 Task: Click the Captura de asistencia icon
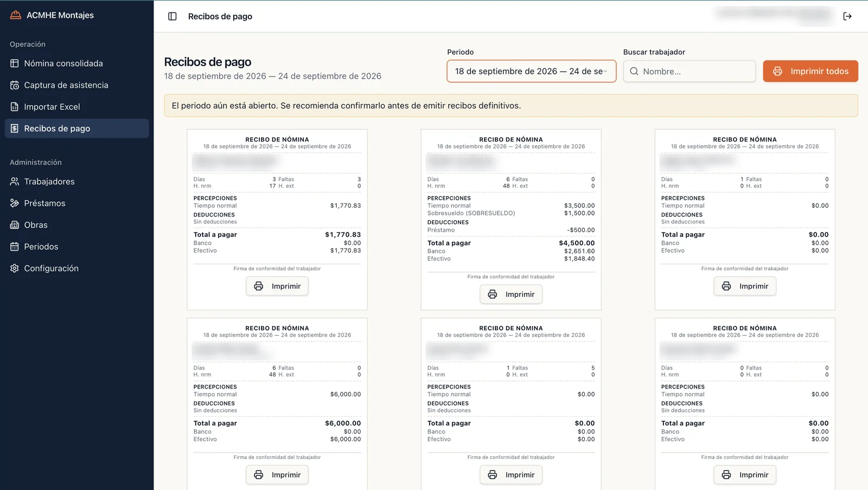tap(15, 85)
